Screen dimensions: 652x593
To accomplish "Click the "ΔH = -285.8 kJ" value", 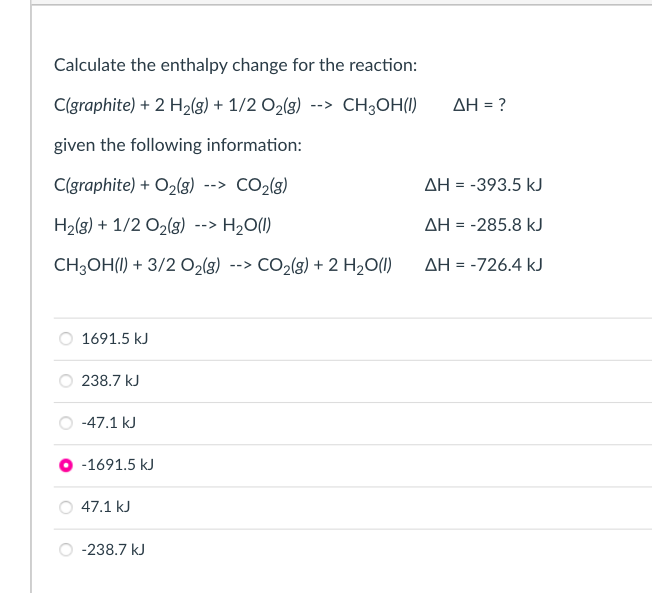I will (x=484, y=225).
